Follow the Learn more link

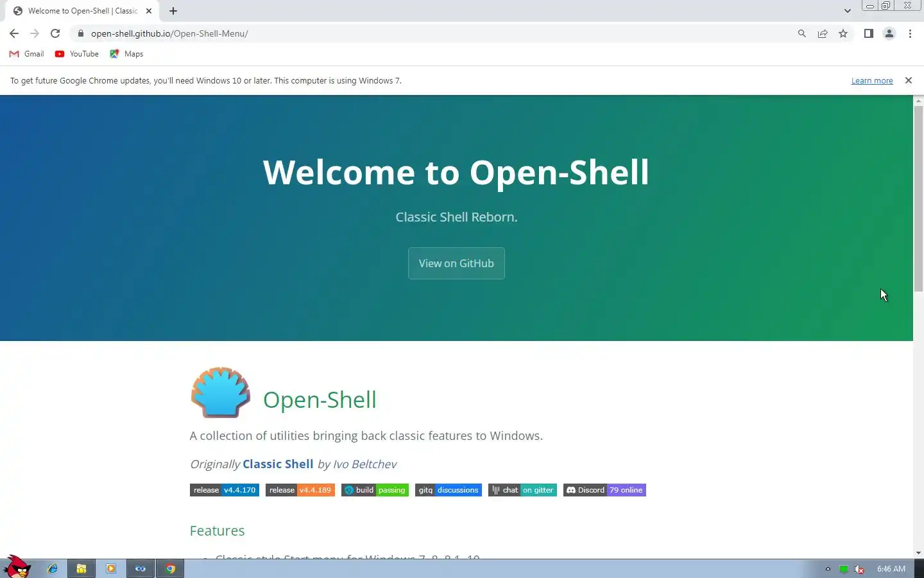[872, 81]
